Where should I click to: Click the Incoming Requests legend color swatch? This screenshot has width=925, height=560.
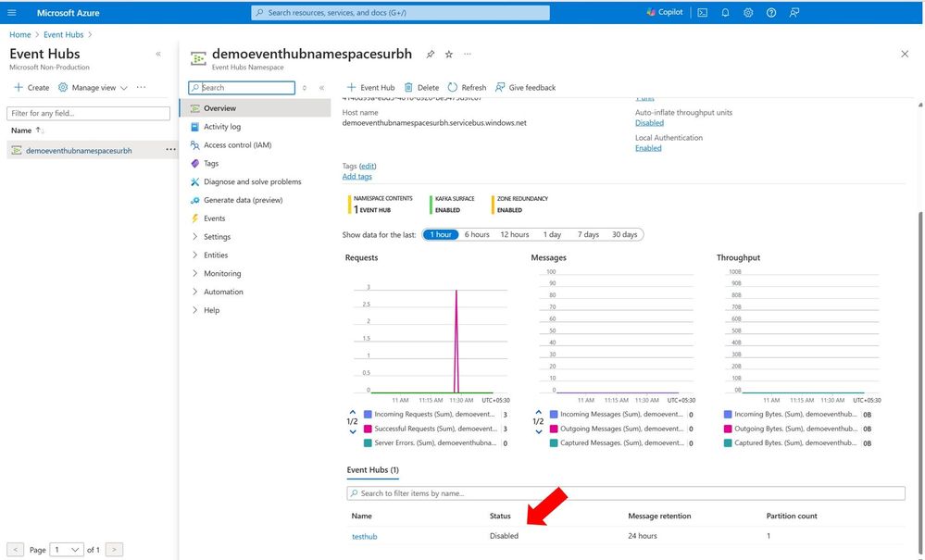click(369, 415)
